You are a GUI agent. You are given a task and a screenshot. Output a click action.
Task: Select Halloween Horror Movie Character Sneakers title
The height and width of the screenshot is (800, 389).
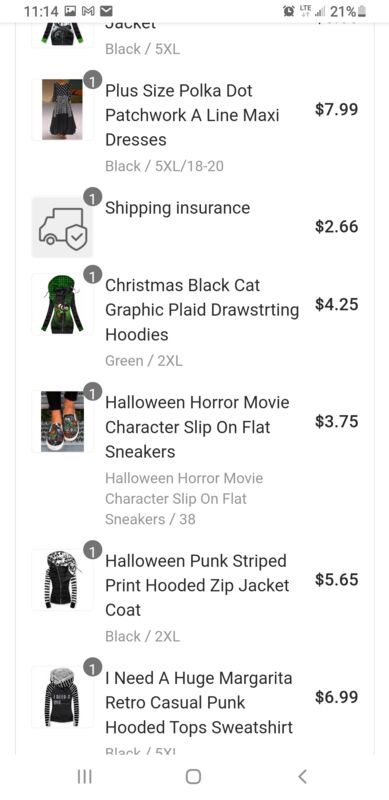197,427
